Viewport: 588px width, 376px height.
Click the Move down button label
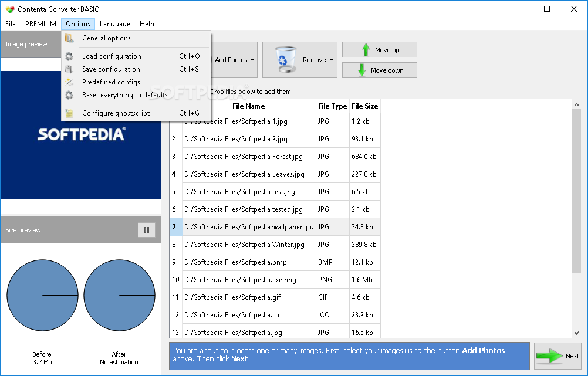pos(387,70)
